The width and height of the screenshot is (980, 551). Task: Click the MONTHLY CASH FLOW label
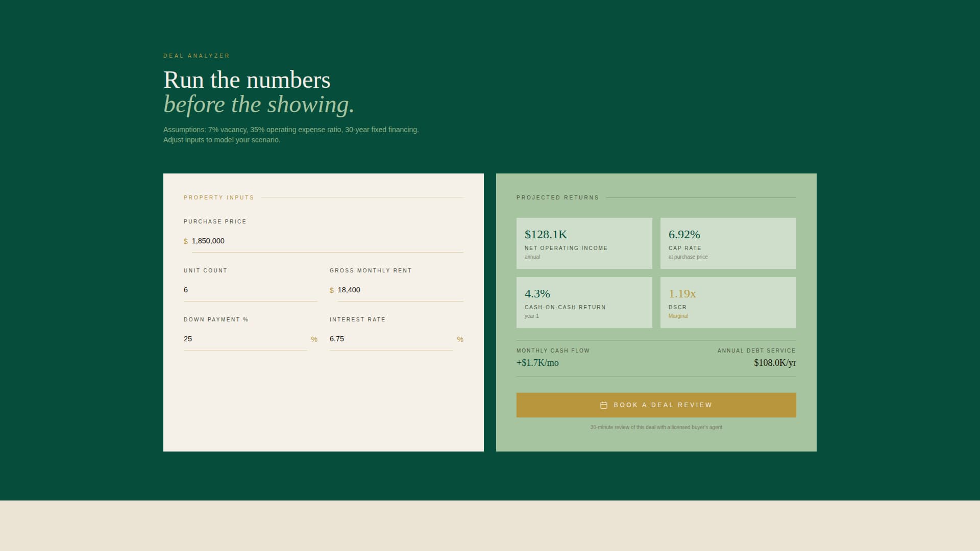click(x=553, y=350)
